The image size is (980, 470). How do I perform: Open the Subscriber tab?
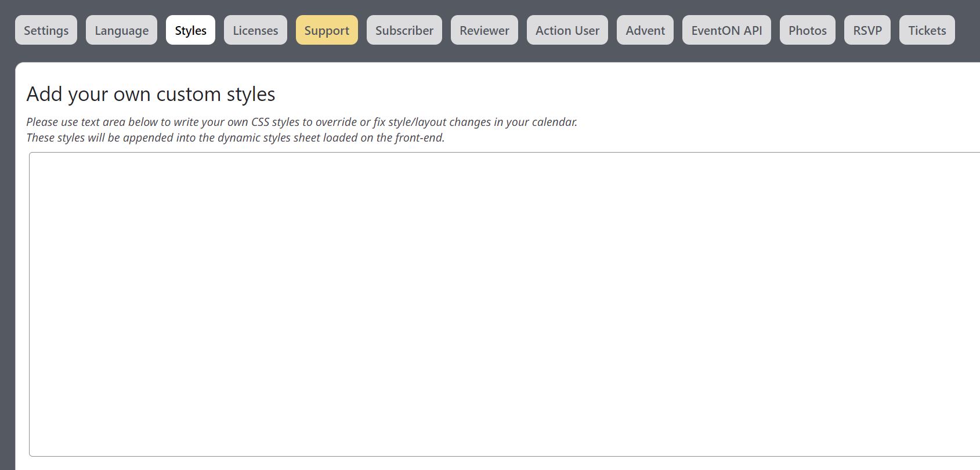(x=404, y=30)
